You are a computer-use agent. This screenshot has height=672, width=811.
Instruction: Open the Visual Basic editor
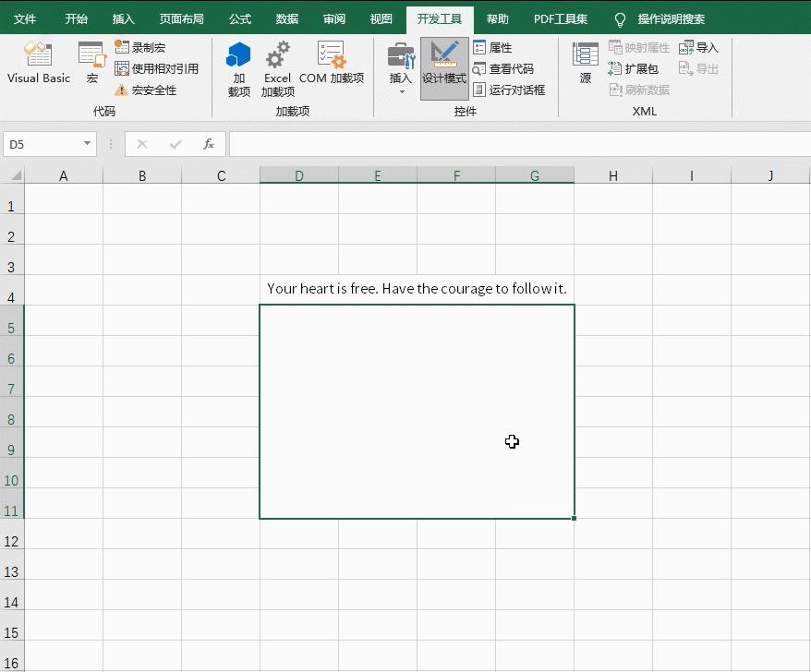pyautogui.click(x=38, y=63)
